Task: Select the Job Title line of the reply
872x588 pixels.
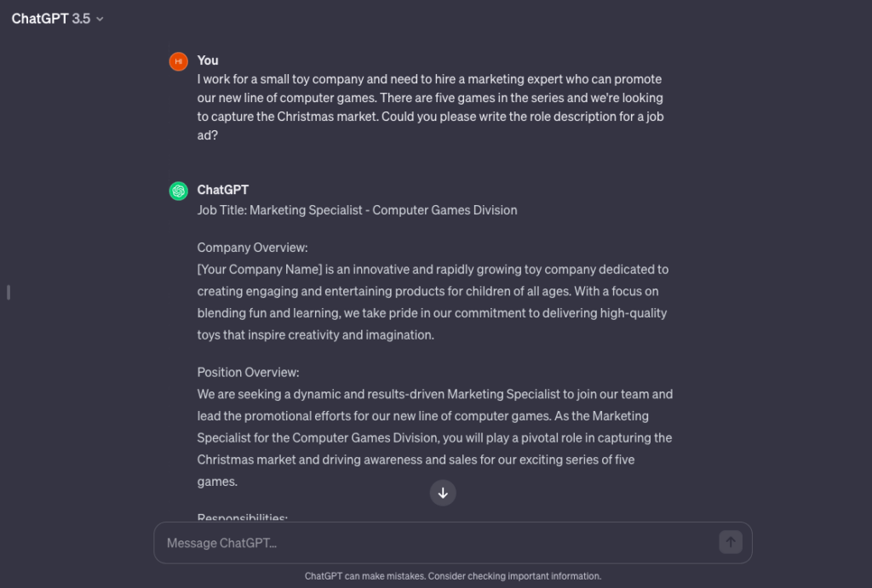Action: (x=356, y=210)
